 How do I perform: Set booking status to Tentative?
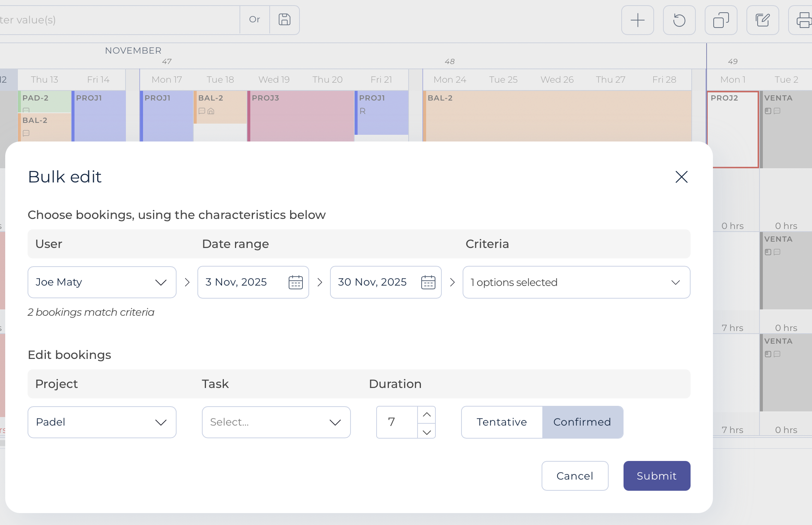tap(502, 422)
